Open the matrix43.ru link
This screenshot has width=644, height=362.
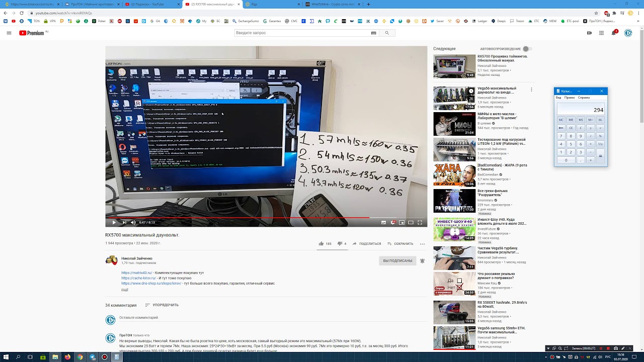coord(136,273)
